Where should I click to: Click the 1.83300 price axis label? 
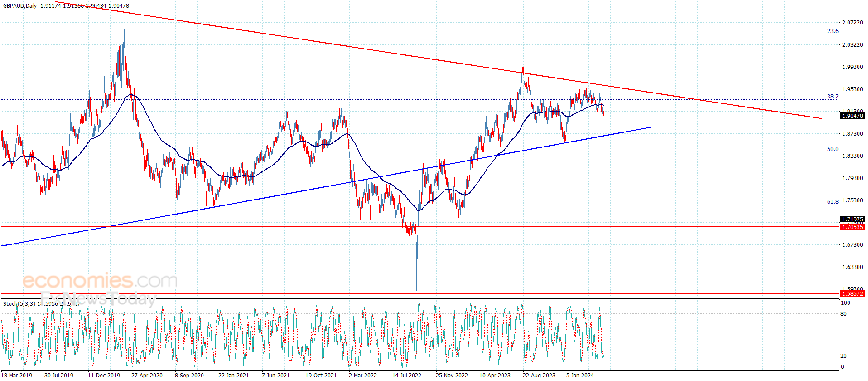852,156
